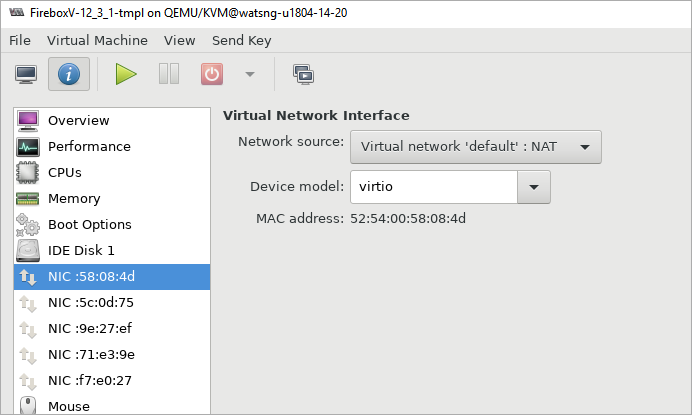Select the CPUs hardware entry
692x415 pixels.
(x=65, y=172)
